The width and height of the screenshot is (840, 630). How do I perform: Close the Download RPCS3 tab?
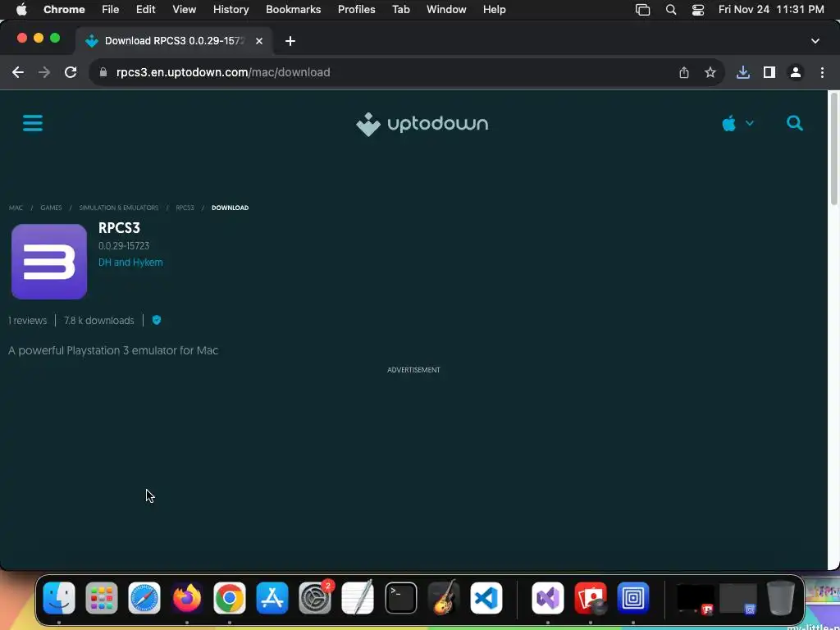[x=258, y=41]
